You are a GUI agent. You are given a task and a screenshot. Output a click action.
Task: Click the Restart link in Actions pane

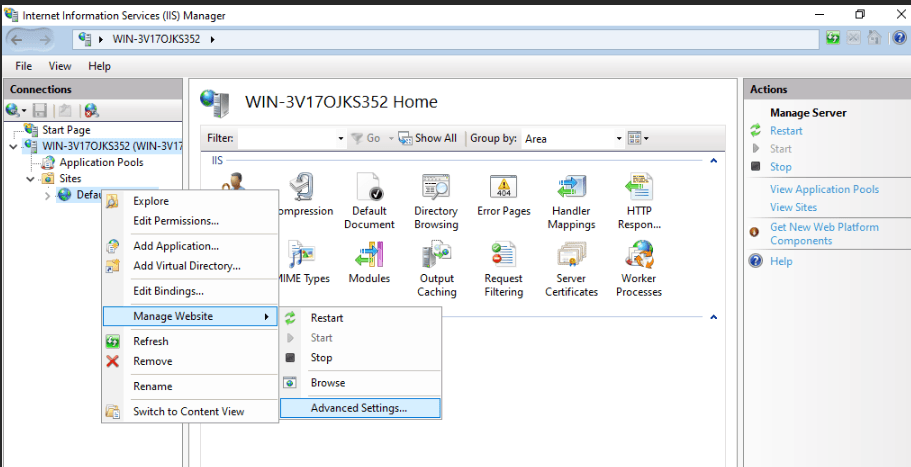pyautogui.click(x=786, y=131)
